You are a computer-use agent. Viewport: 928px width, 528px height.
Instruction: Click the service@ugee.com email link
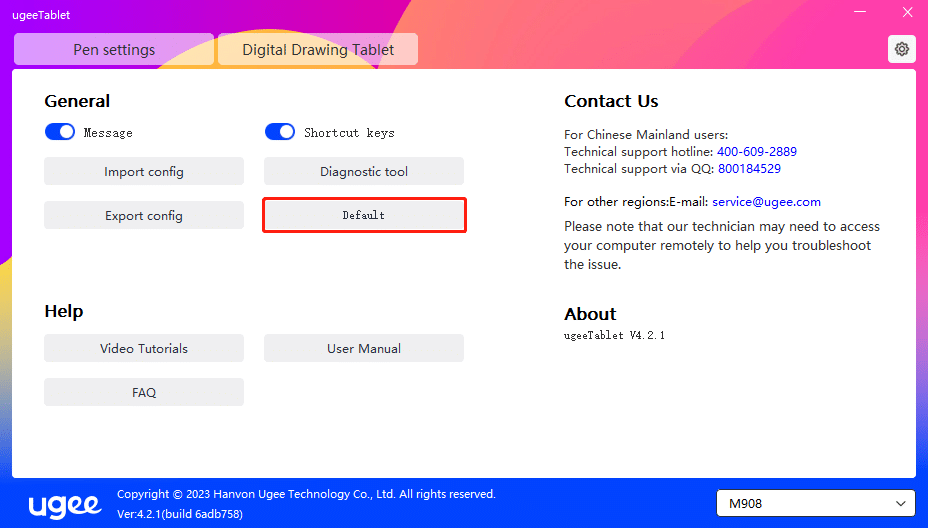point(766,202)
